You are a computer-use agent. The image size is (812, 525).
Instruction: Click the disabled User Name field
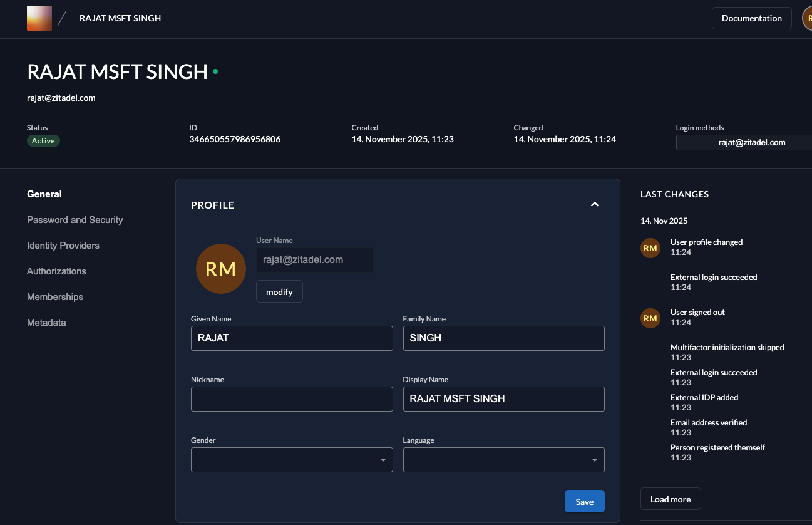315,260
